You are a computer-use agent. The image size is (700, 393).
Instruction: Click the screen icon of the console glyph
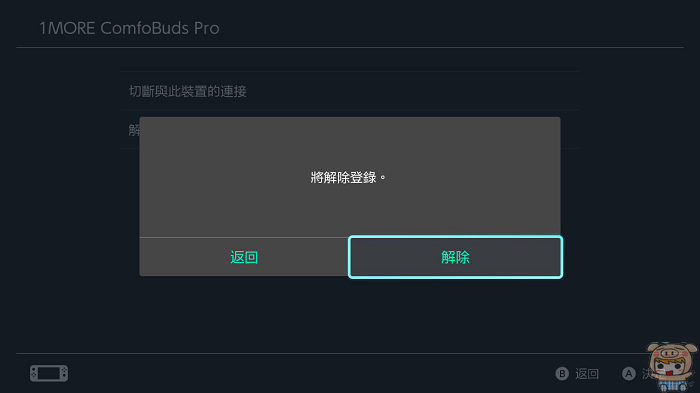[x=49, y=373]
